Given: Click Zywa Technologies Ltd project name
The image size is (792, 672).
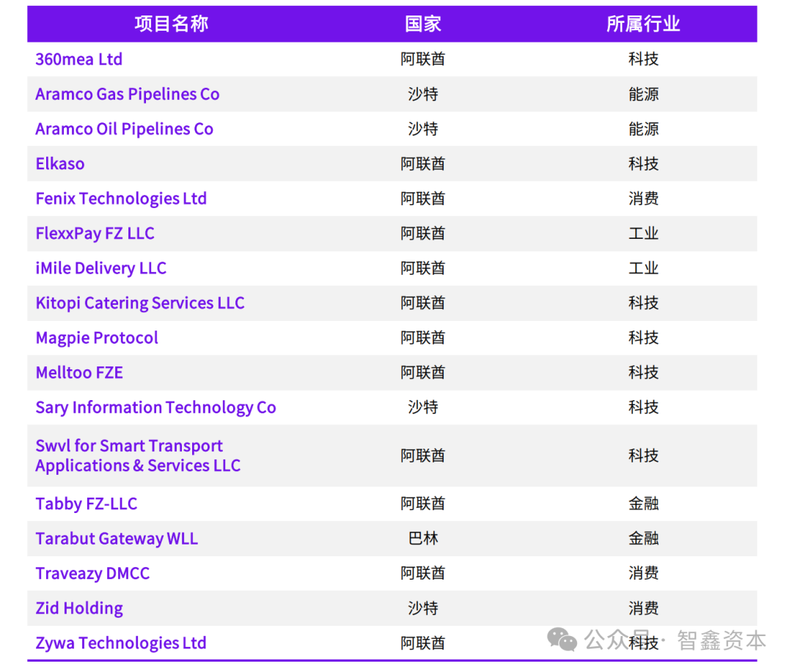Looking at the screenshot, I should (121, 643).
